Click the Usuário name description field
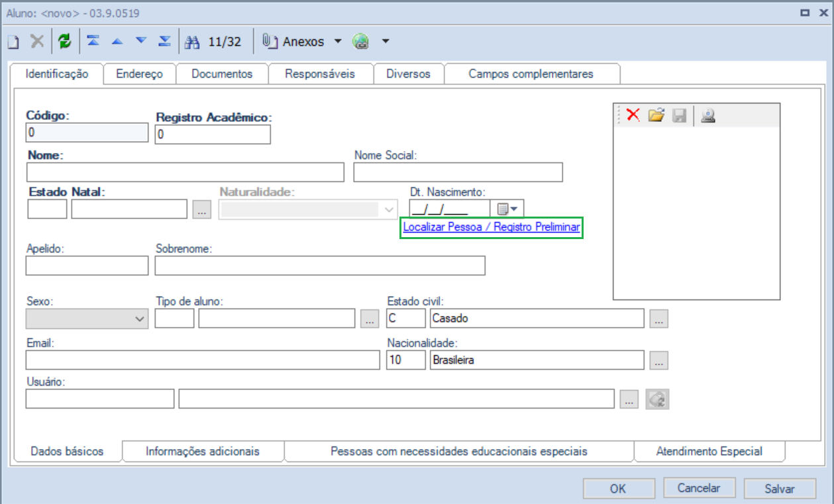This screenshot has height=504, width=834. [x=397, y=399]
